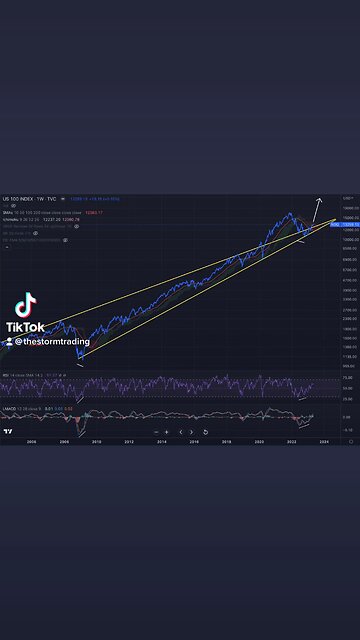The width and height of the screenshot is (360, 640).
Task: Click the flag icon beside US 100 INDEX title
Action: point(62,199)
